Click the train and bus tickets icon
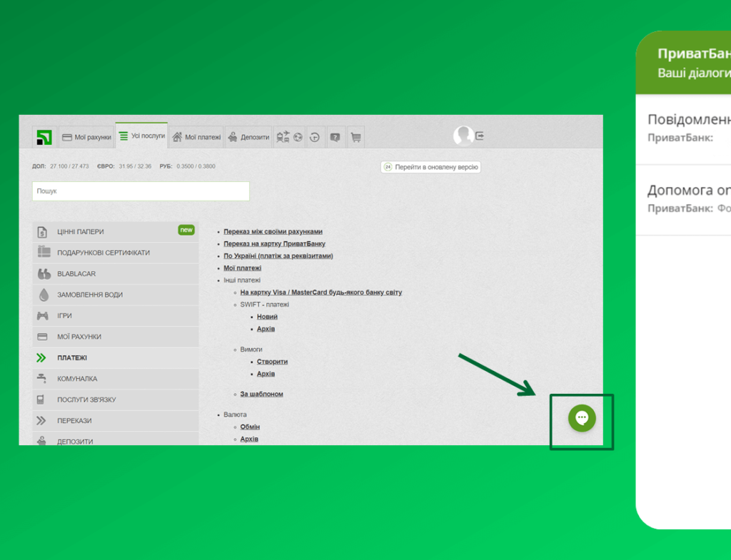The width and height of the screenshot is (731, 560). pos(283,137)
